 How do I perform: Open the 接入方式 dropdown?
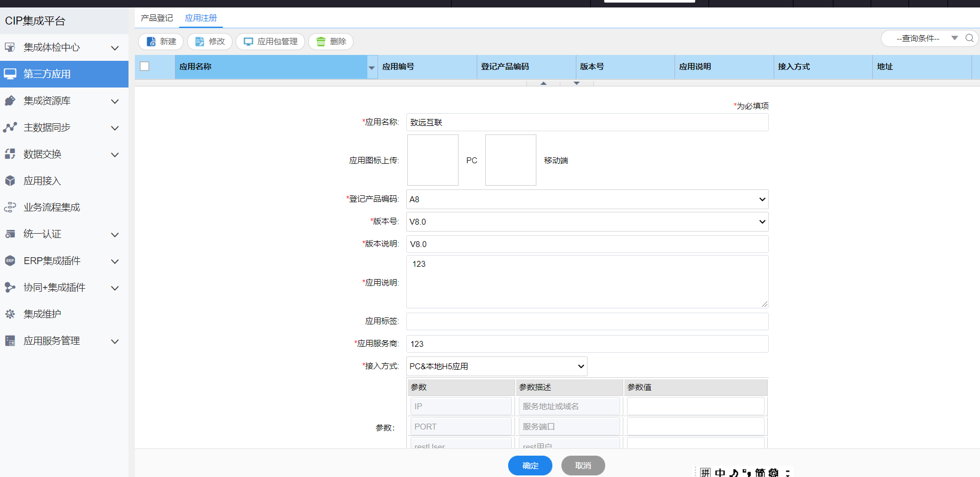coord(496,367)
